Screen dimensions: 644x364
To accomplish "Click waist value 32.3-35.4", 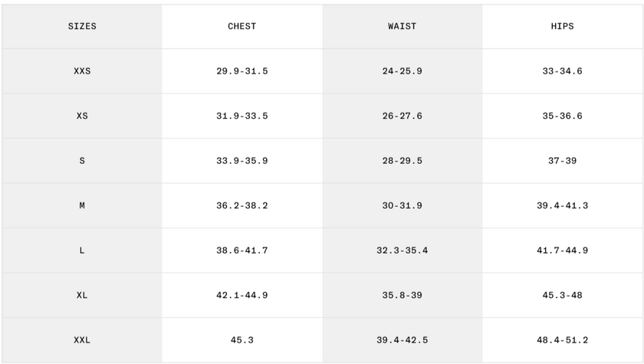I will (x=402, y=251).
